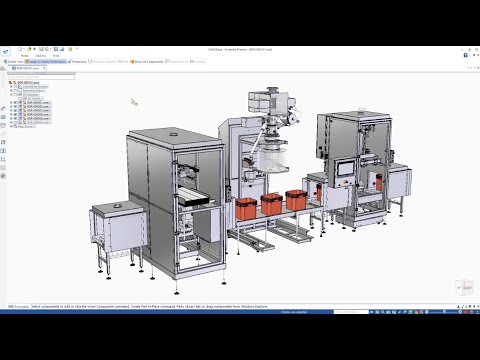
Task: Toggle the Coordinate Systems checkbox
Action: tap(15, 87)
